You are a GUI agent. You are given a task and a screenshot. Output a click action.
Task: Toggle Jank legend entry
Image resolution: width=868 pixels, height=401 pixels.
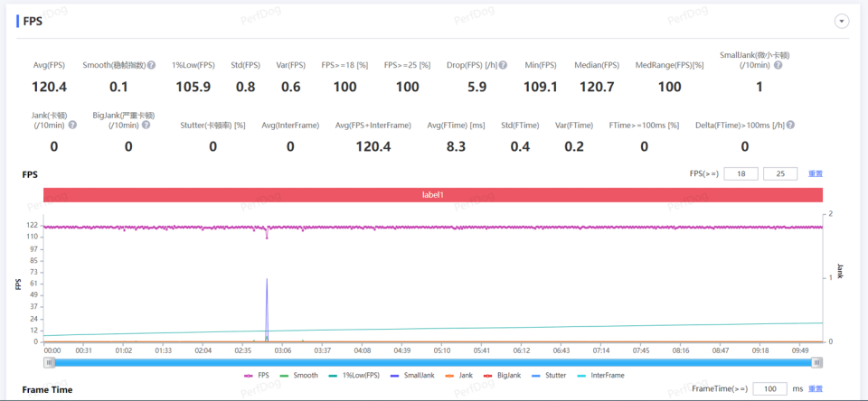tap(458, 375)
